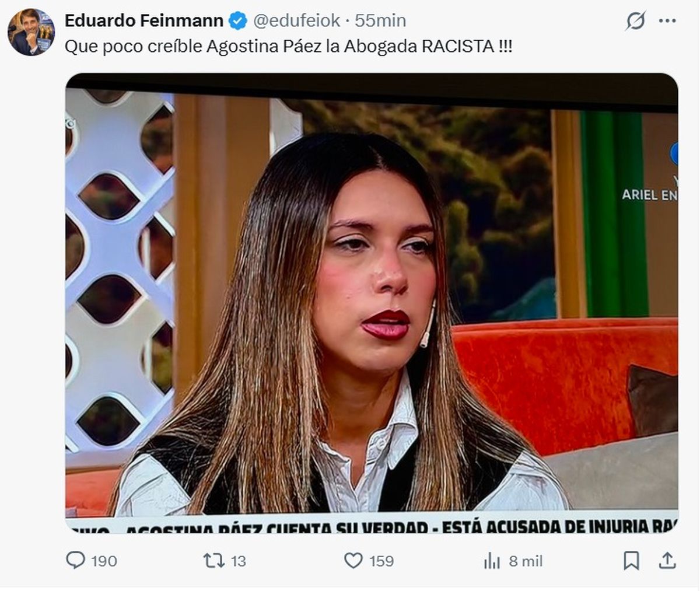Click the tweet text about Agostina Páez

pos(288,47)
